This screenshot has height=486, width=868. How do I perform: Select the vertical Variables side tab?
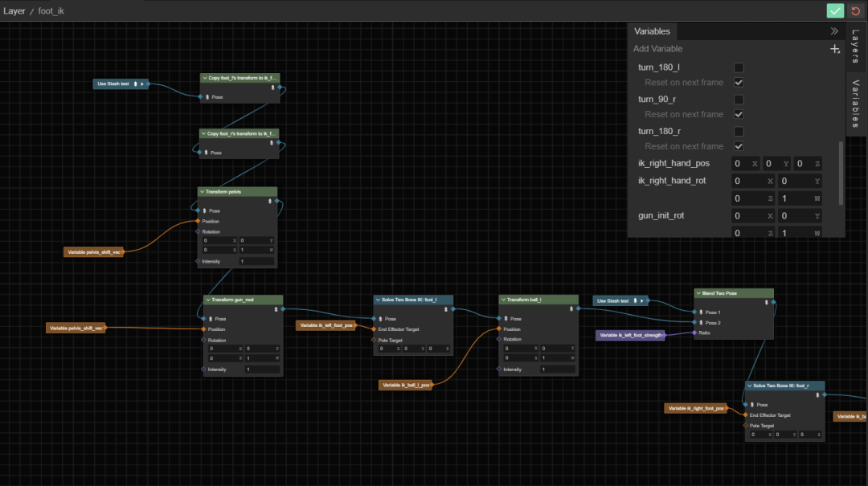[x=856, y=103]
